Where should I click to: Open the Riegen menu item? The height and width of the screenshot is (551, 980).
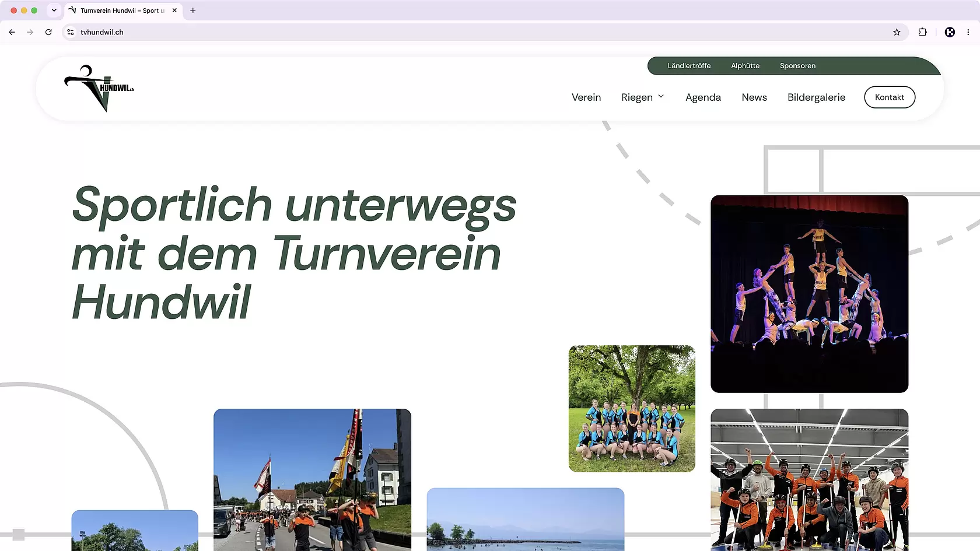637,97
